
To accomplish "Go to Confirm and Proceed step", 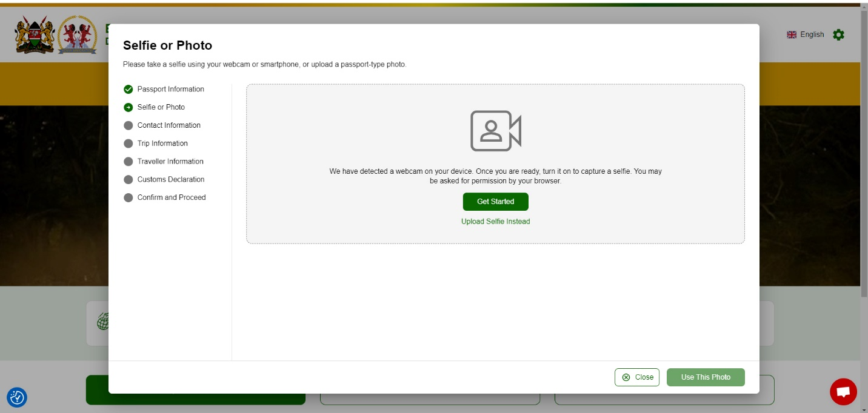I will pos(172,197).
